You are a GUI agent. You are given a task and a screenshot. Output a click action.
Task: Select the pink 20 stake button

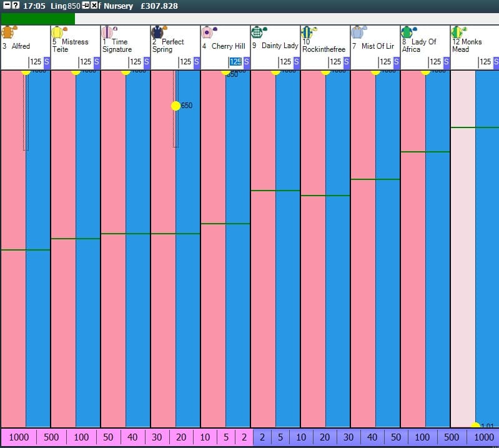click(181, 437)
